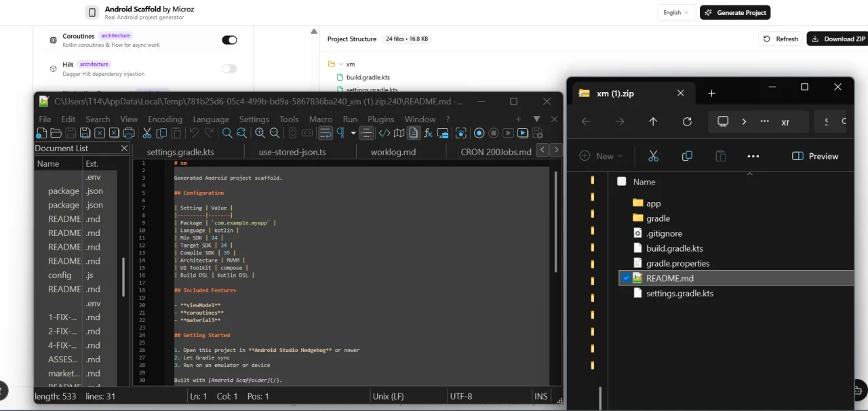Toggle Word Wrap icon in Notepad++ toolbar
The width and height of the screenshot is (868, 411).
(325, 133)
